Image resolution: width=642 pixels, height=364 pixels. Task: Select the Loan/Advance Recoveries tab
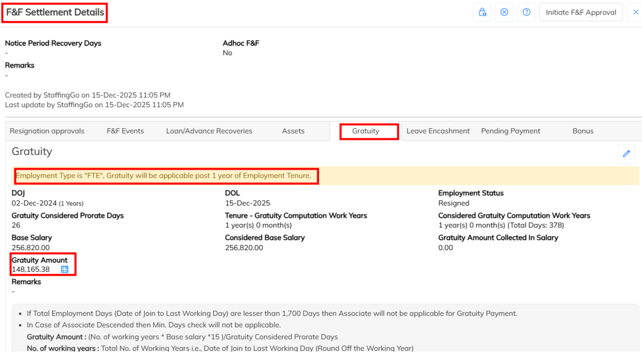click(209, 131)
